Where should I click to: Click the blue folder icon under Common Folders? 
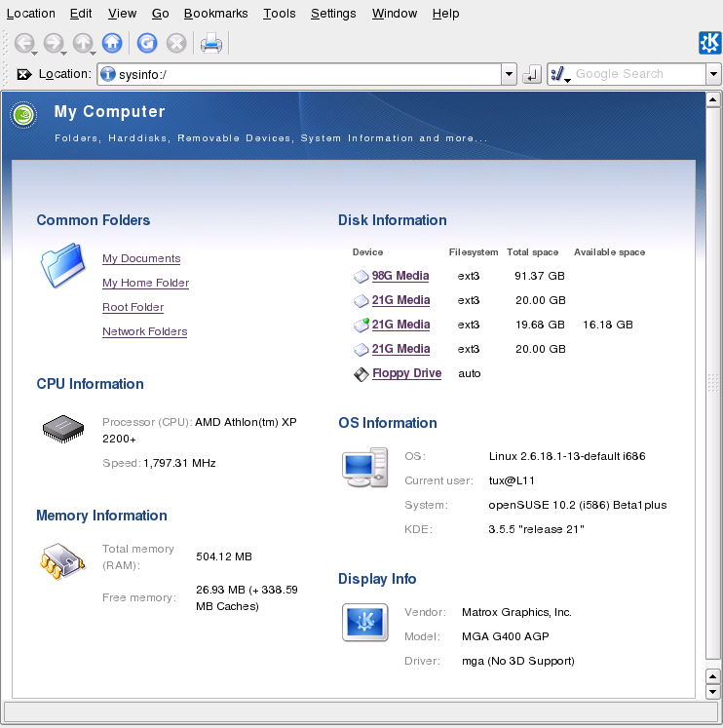(62, 265)
